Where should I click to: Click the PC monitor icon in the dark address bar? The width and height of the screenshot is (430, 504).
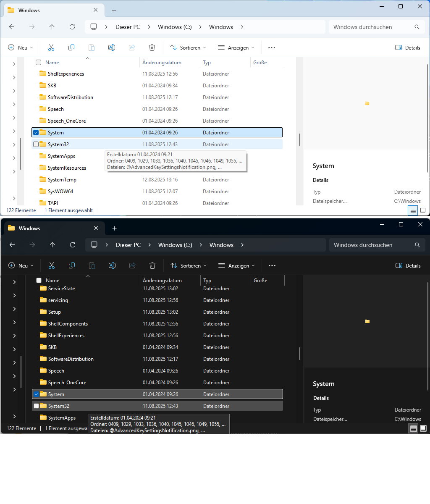(x=94, y=245)
